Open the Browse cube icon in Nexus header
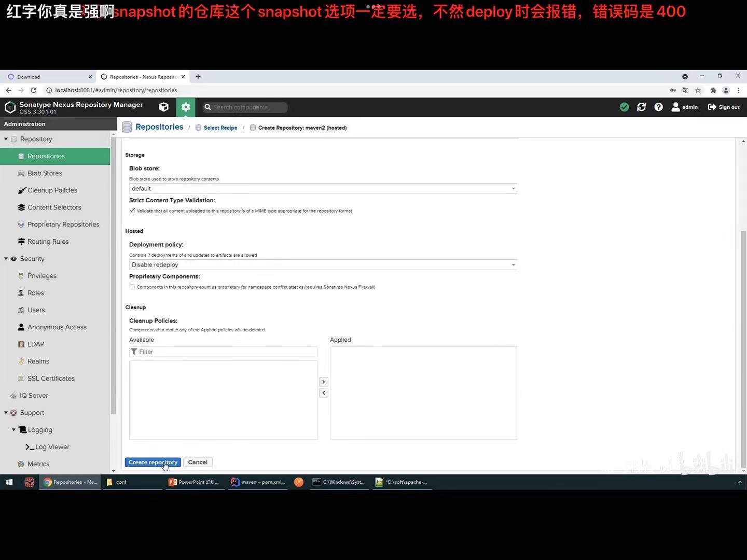 [x=163, y=107]
